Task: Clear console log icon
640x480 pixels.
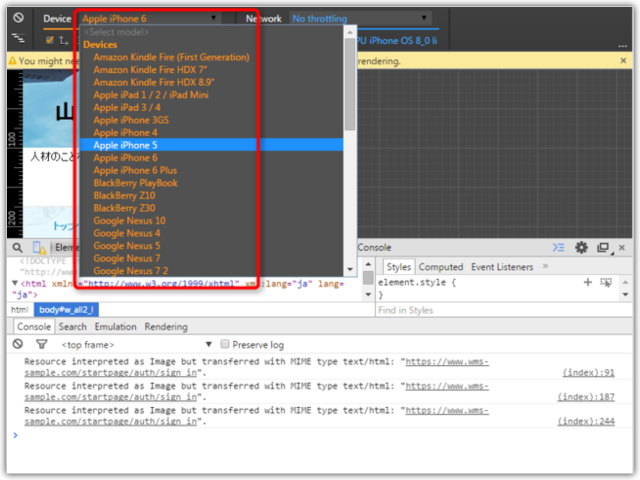Action: tap(18, 344)
